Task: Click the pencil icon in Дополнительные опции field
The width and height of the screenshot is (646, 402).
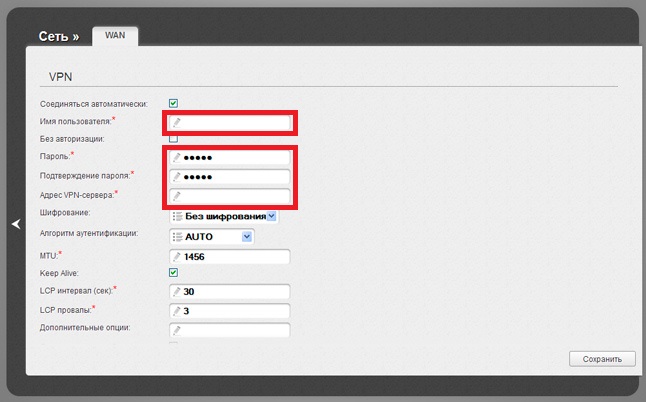Action: pos(177,330)
